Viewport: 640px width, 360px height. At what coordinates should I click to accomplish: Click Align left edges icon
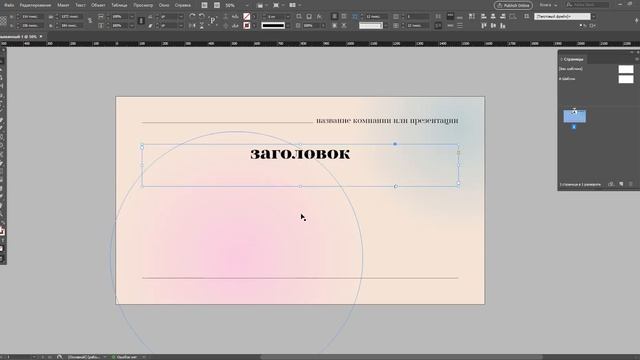click(484, 16)
